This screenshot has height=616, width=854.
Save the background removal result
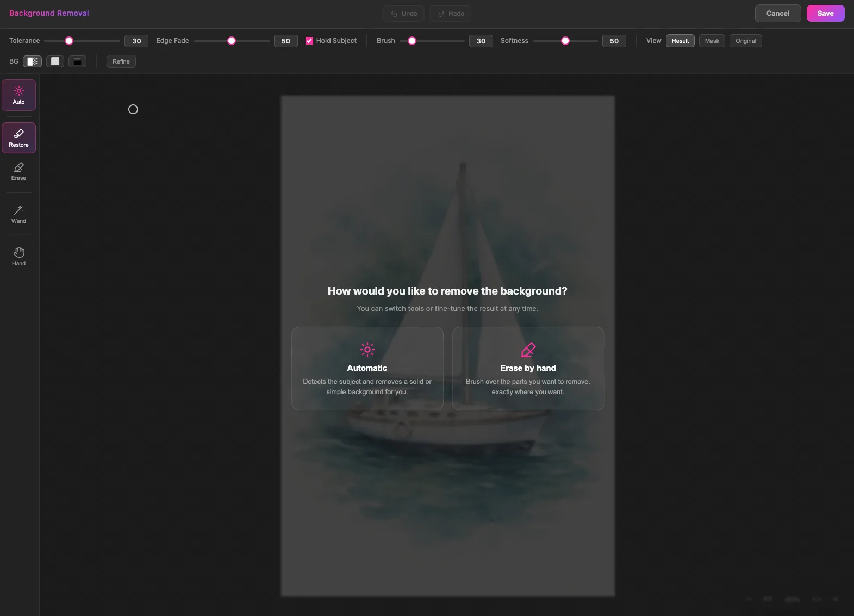point(825,13)
